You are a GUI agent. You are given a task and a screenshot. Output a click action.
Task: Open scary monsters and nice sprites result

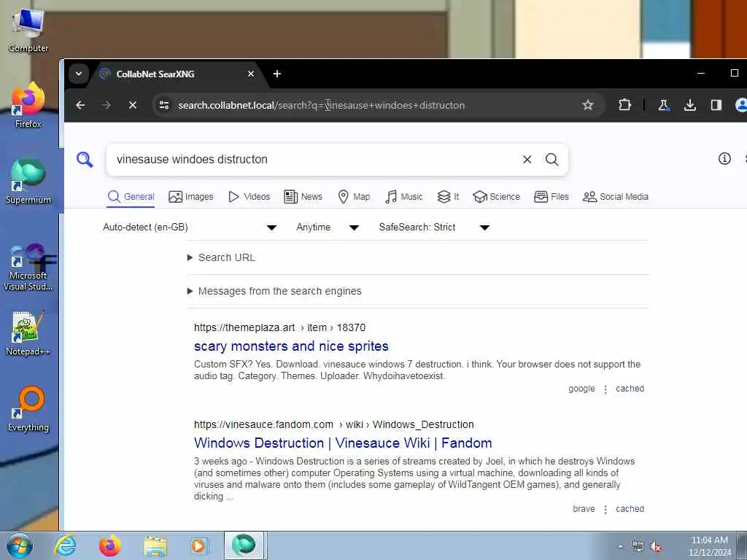[291, 346]
